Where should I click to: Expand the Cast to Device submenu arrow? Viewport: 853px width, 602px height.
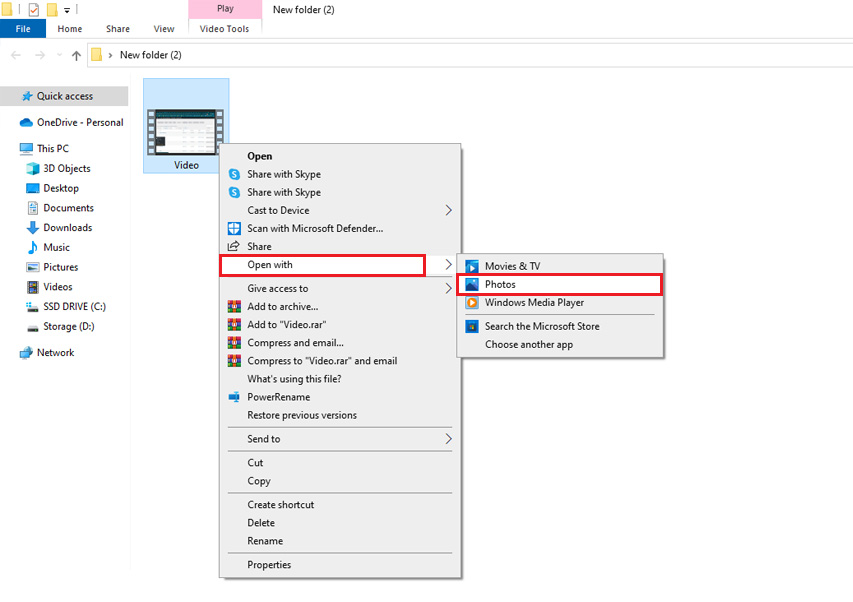tap(448, 210)
